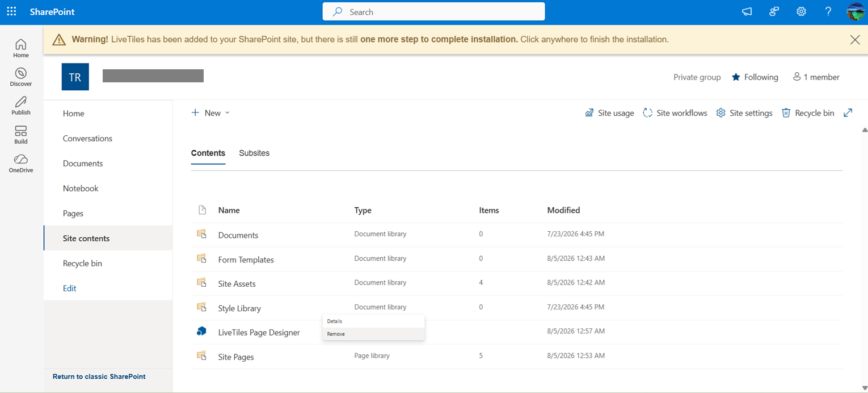The height and width of the screenshot is (393, 868).
Task: Select Site contents in the site navigation
Action: pos(108,239)
